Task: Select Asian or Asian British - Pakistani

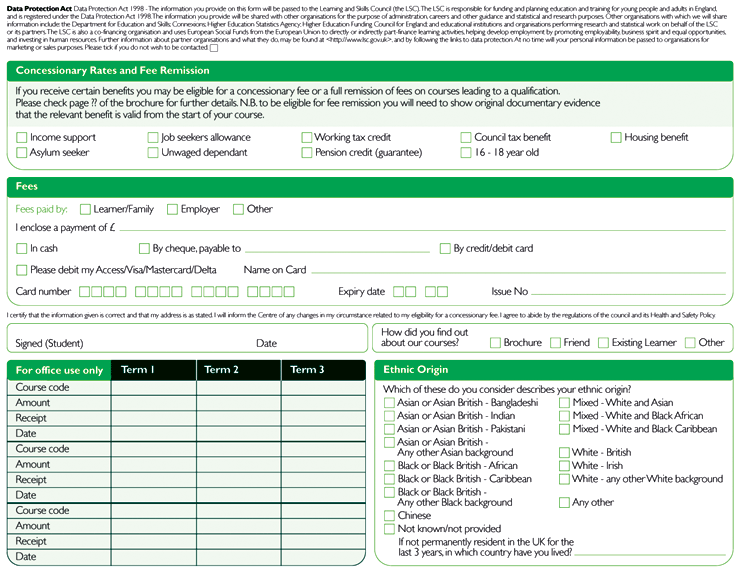Action: click(389, 429)
